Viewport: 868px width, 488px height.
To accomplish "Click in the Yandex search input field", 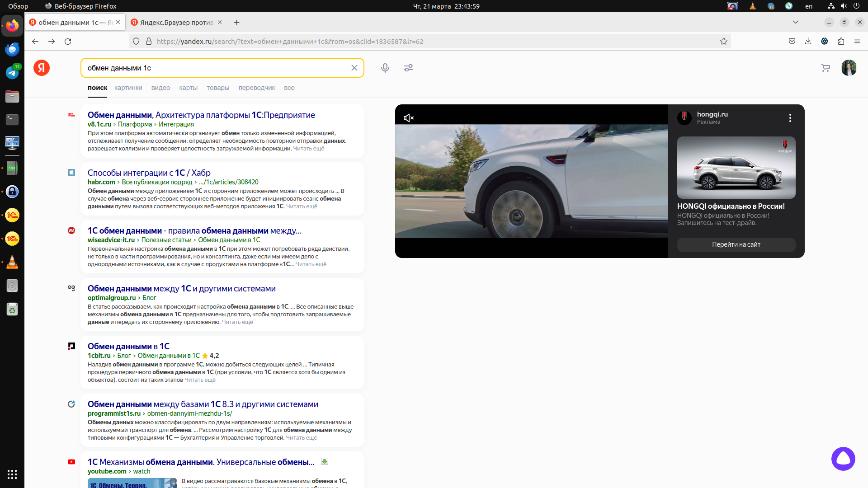I will pyautogui.click(x=217, y=68).
